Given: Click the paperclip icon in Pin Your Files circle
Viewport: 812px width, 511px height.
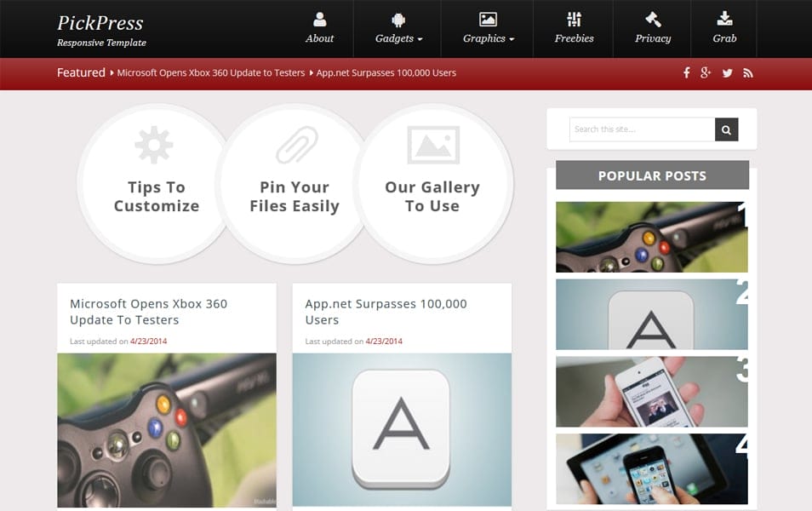Looking at the screenshot, I should coord(295,145).
